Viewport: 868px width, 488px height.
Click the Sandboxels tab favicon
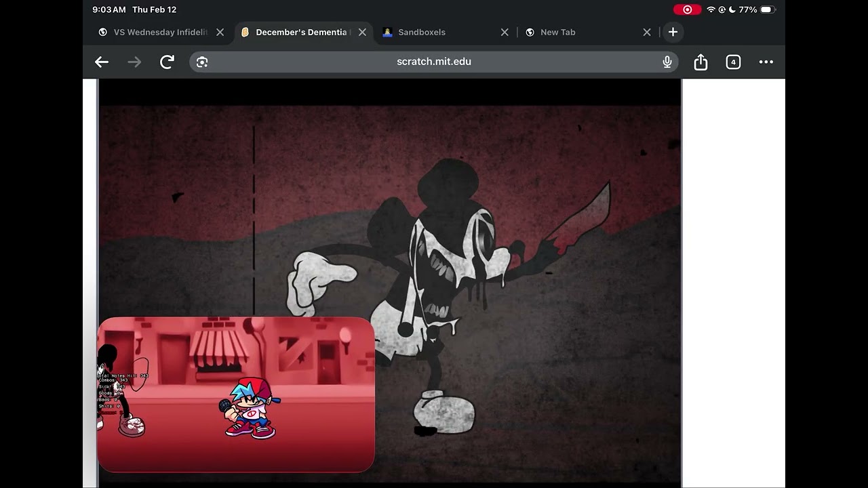point(388,32)
